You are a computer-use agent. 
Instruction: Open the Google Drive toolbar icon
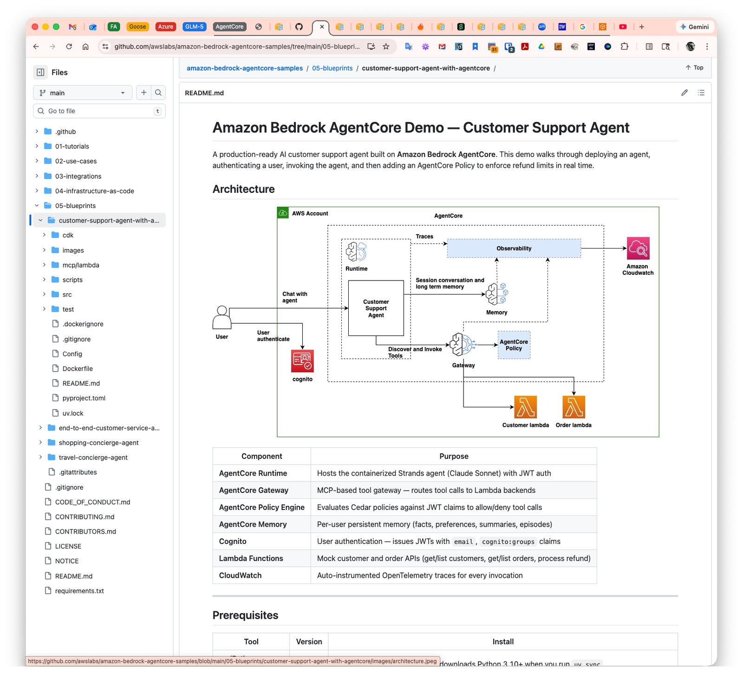tap(541, 46)
